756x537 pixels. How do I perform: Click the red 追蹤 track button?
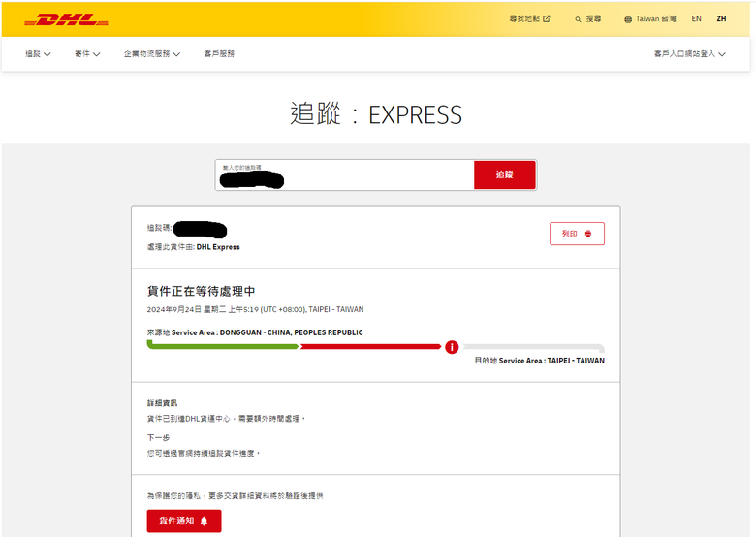point(505,174)
